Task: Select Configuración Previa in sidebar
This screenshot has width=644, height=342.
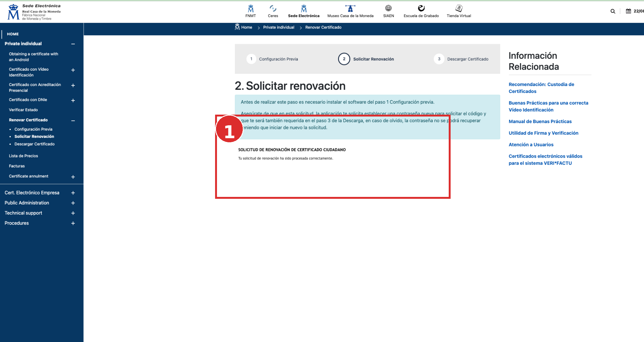Action: pyautogui.click(x=33, y=129)
